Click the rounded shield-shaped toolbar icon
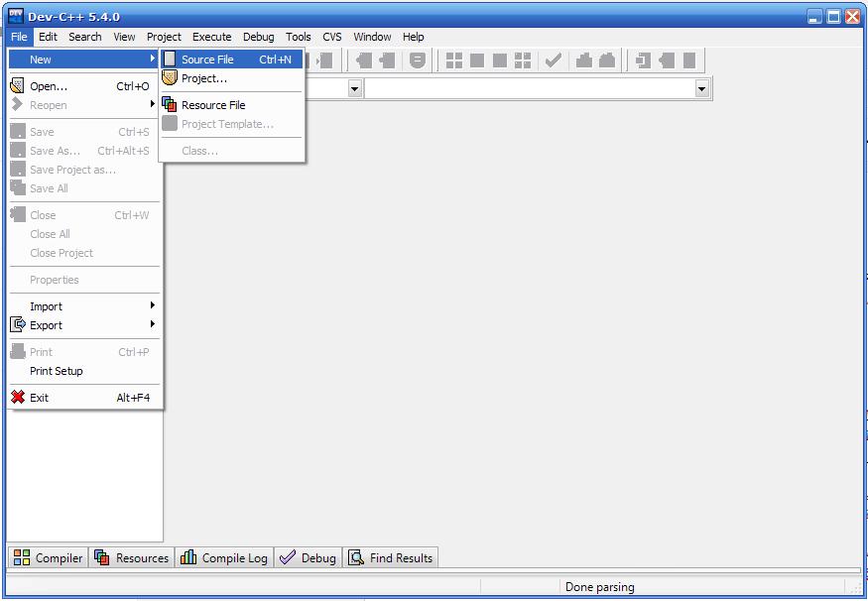Image resolution: width=868 pixels, height=601 pixels. [x=418, y=60]
